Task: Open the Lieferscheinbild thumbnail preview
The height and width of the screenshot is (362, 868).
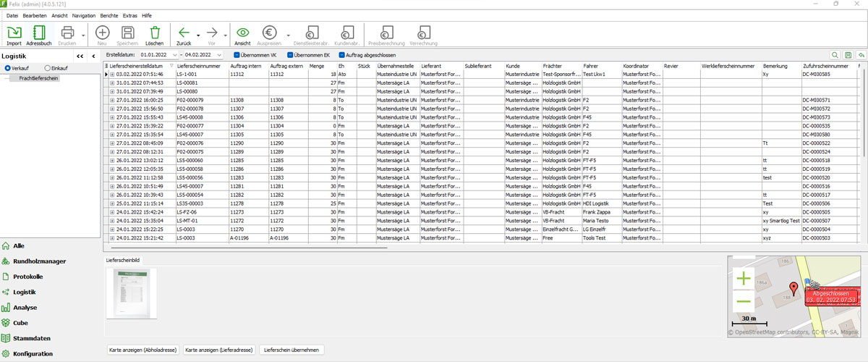Action: click(x=131, y=292)
